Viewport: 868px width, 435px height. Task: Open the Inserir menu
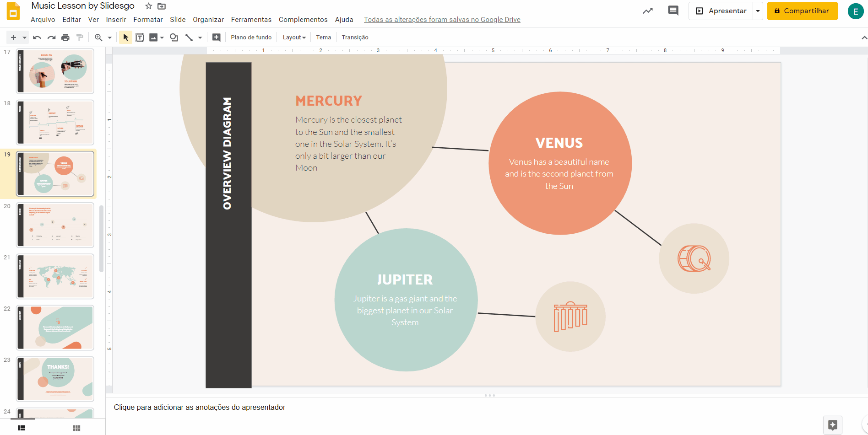[116, 20]
